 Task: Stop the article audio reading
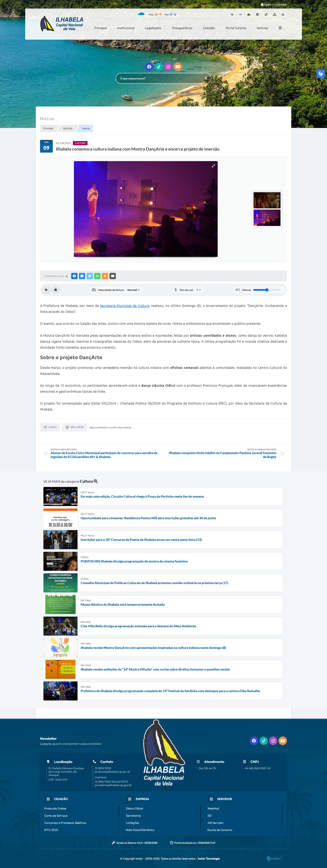[56, 290]
